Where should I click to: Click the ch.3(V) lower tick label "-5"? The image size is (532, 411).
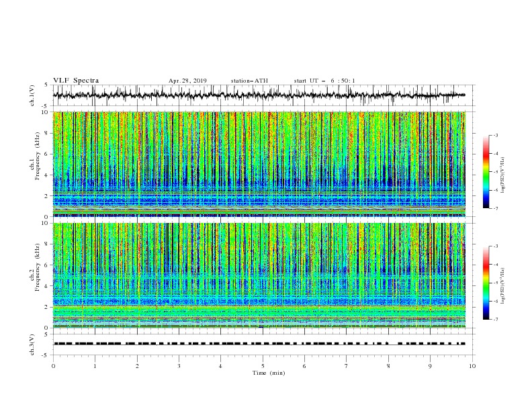click(46, 355)
